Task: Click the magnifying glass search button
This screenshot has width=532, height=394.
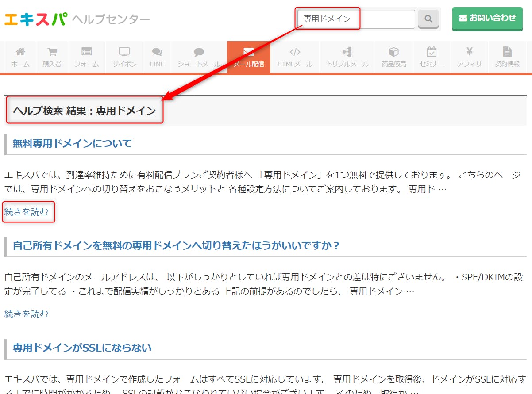Action: (x=428, y=19)
